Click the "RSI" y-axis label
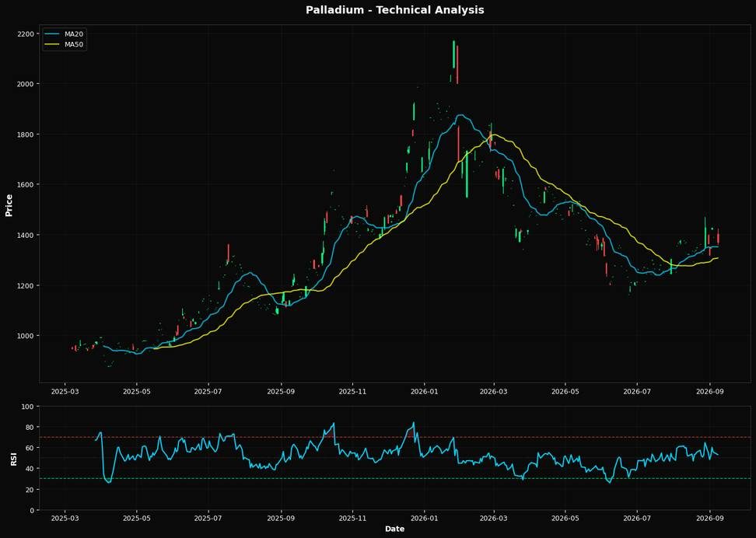The image size is (756, 538). click(x=13, y=459)
